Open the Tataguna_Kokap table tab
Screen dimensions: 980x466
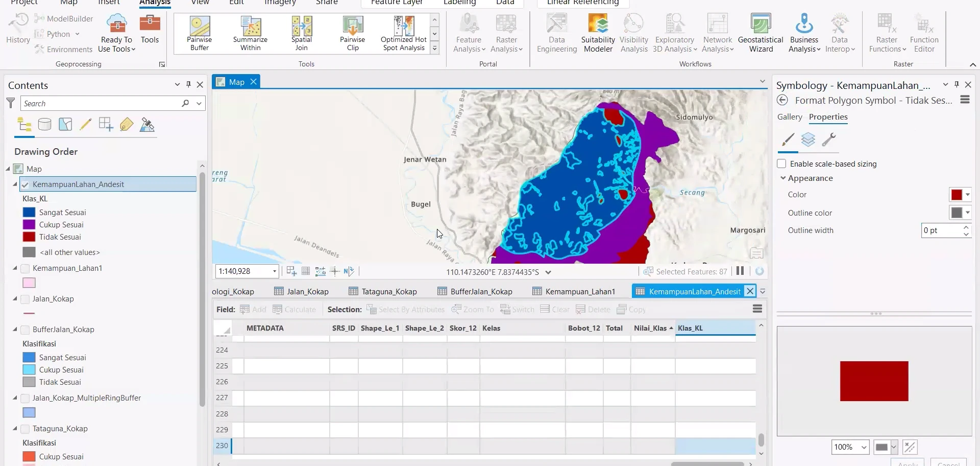(x=383, y=292)
